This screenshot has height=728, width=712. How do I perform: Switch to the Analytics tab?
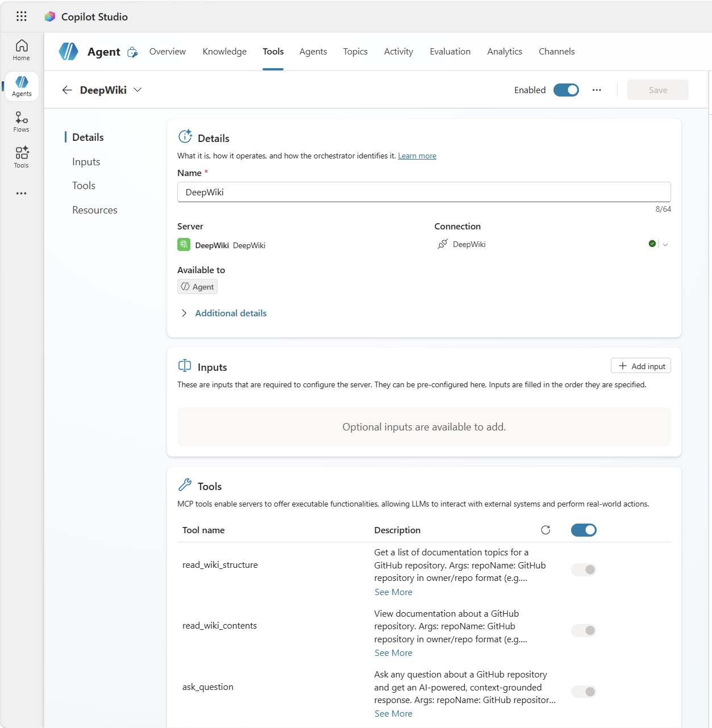pos(505,52)
